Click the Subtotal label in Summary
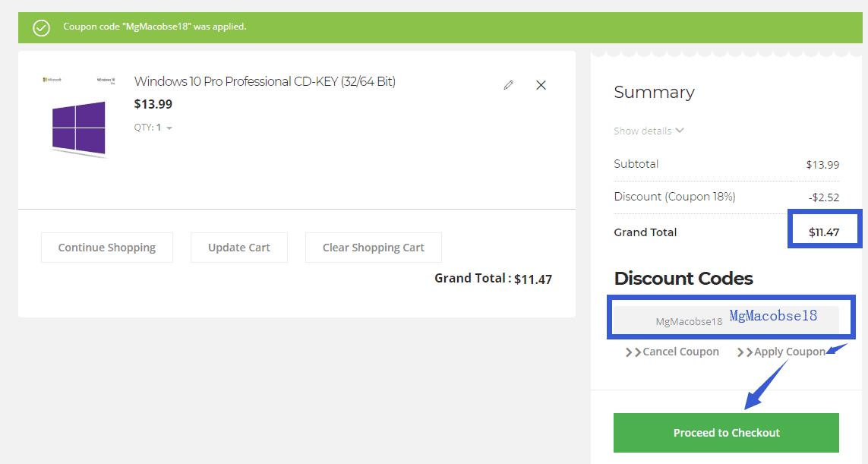Image resolution: width=868 pixels, height=464 pixels. tap(636, 164)
